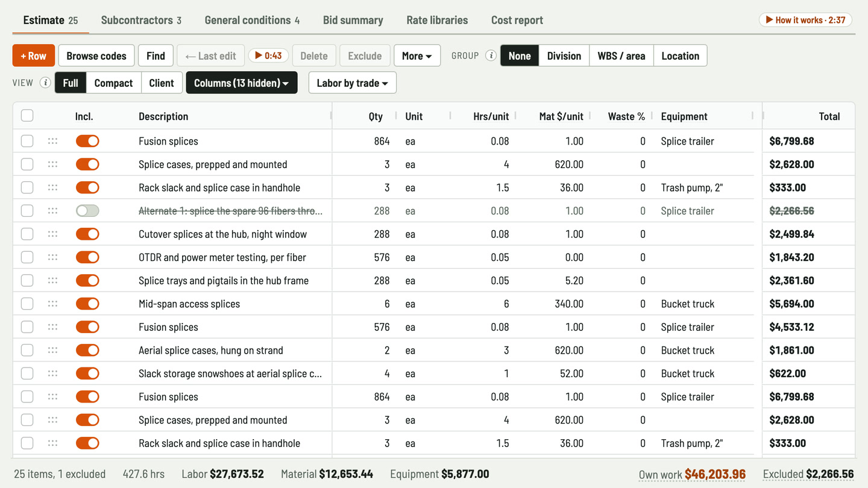Expand Columns (13 hidden) dropdown
The height and width of the screenshot is (488, 868).
coord(242,83)
